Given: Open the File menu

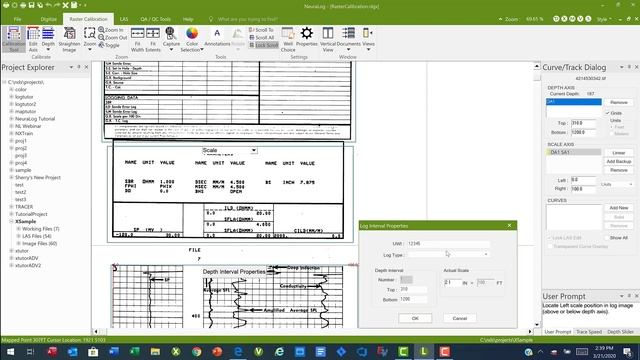Looking at the screenshot, I should coord(17,19).
